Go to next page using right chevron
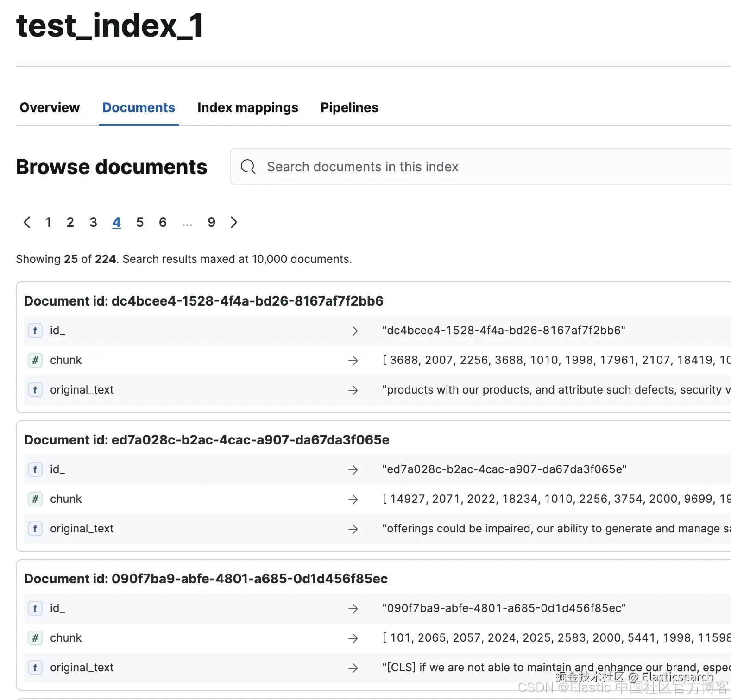This screenshot has height=700, width=731. pyautogui.click(x=234, y=222)
